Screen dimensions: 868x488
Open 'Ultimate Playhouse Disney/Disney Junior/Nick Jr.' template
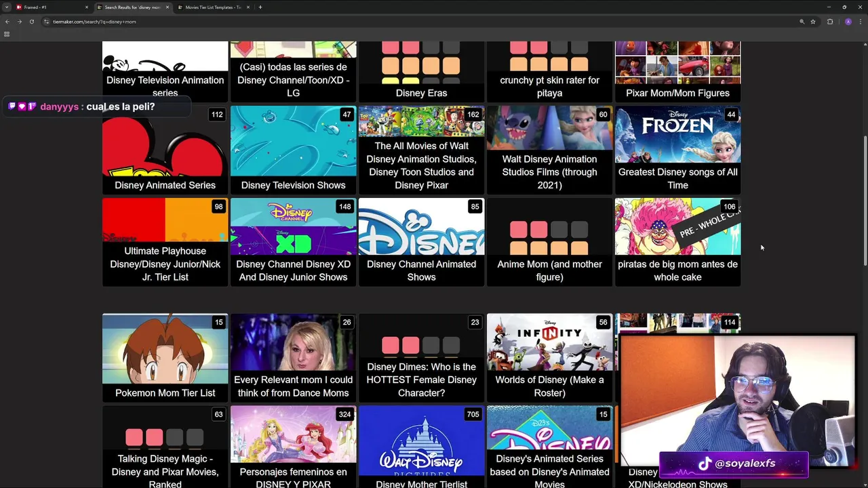coord(165,242)
